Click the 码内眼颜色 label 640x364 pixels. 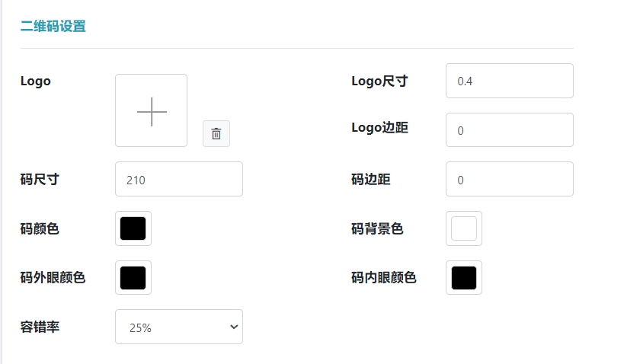tap(384, 277)
